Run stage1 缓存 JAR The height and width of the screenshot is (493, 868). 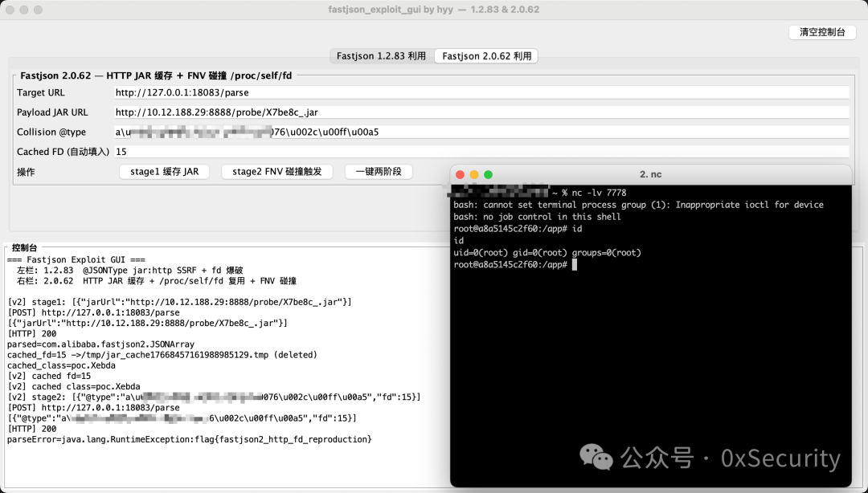click(x=165, y=172)
